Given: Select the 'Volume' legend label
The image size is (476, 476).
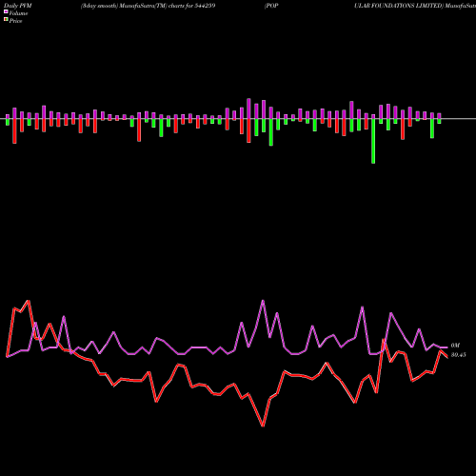Looking at the screenshot, I should (18, 13).
